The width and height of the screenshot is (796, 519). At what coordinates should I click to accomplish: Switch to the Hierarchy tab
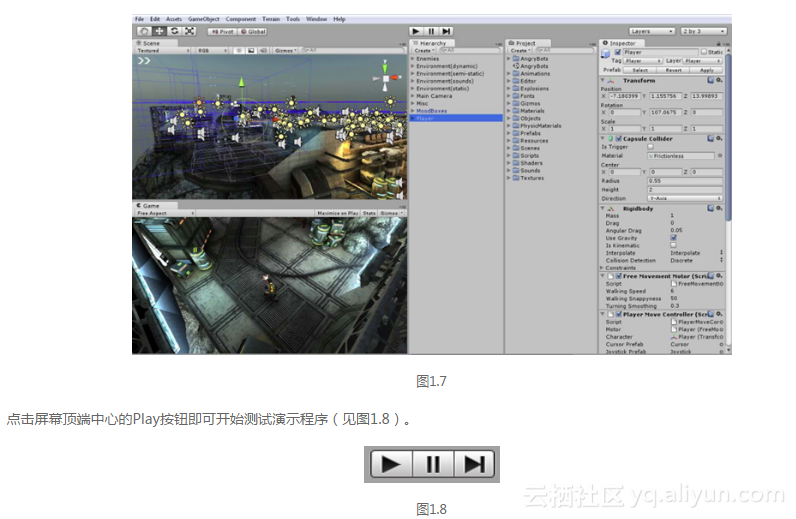pyautogui.click(x=432, y=43)
